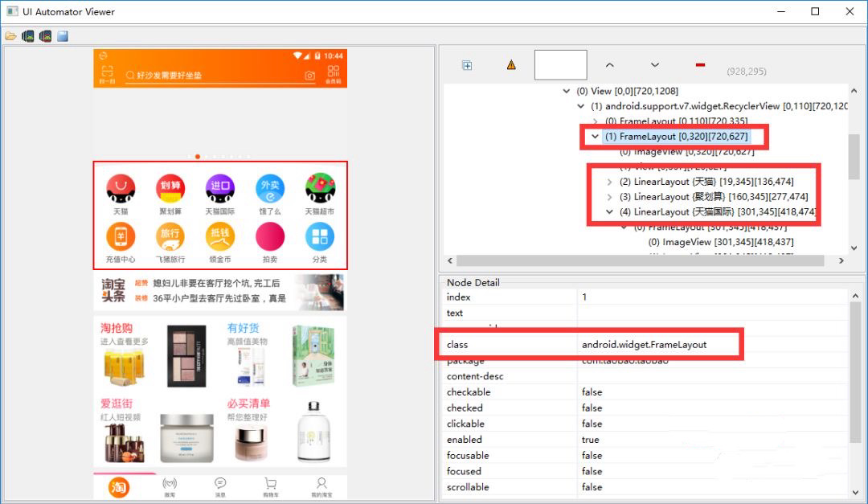Click the eyeshadow palette product thumbnail
Image resolution: width=868 pixels, height=504 pixels.
tap(186, 357)
